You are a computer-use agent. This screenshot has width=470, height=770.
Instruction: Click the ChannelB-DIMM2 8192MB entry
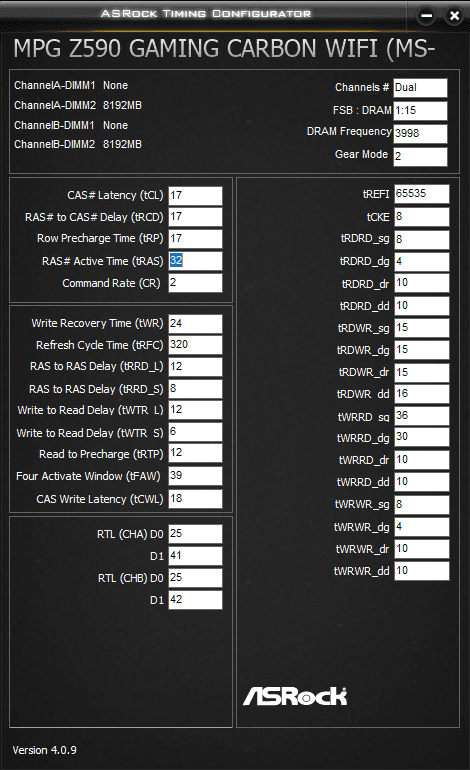pyautogui.click(x=78, y=144)
